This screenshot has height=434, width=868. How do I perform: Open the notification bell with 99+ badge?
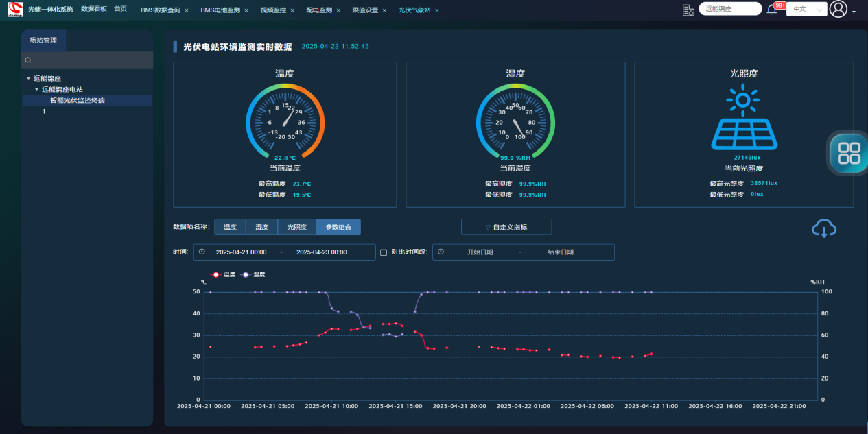[772, 10]
